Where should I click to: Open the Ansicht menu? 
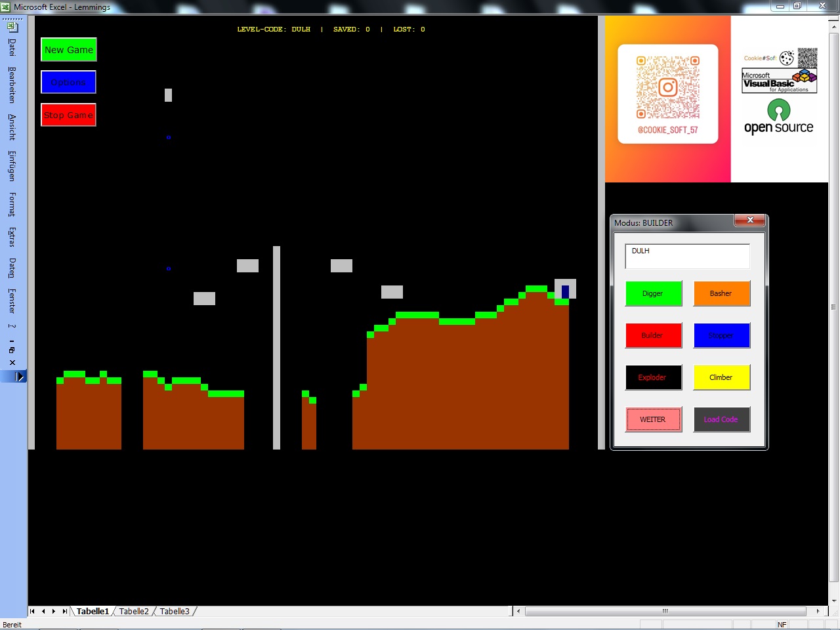coord(12,127)
